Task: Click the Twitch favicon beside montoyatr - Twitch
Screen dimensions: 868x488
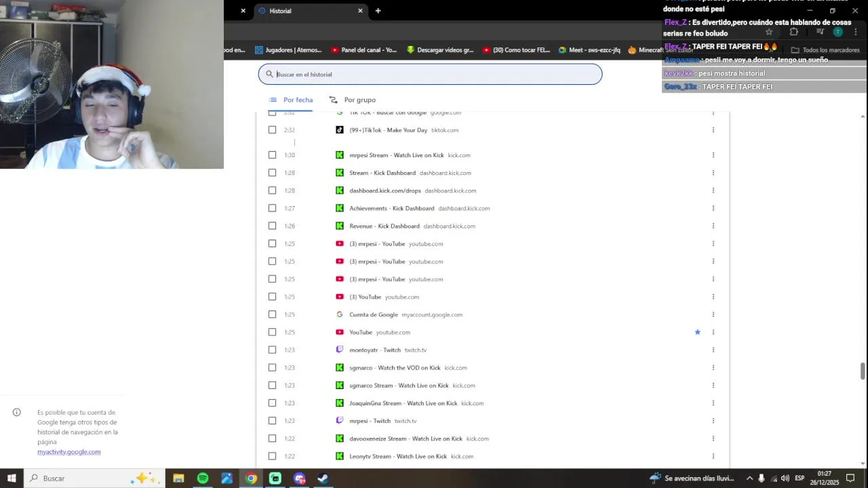Action: coord(340,350)
